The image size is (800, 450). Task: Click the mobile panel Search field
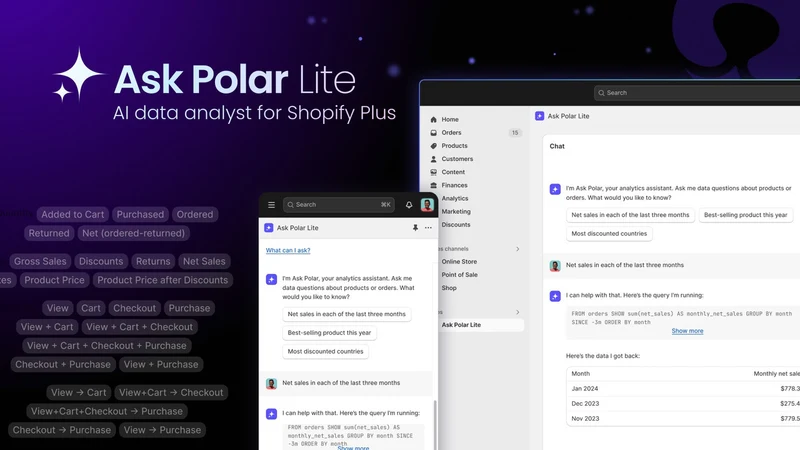pyautogui.click(x=339, y=205)
